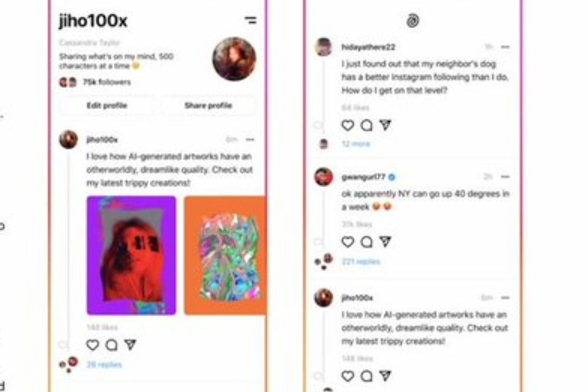
Task: Click the Share profile button
Action: (208, 106)
